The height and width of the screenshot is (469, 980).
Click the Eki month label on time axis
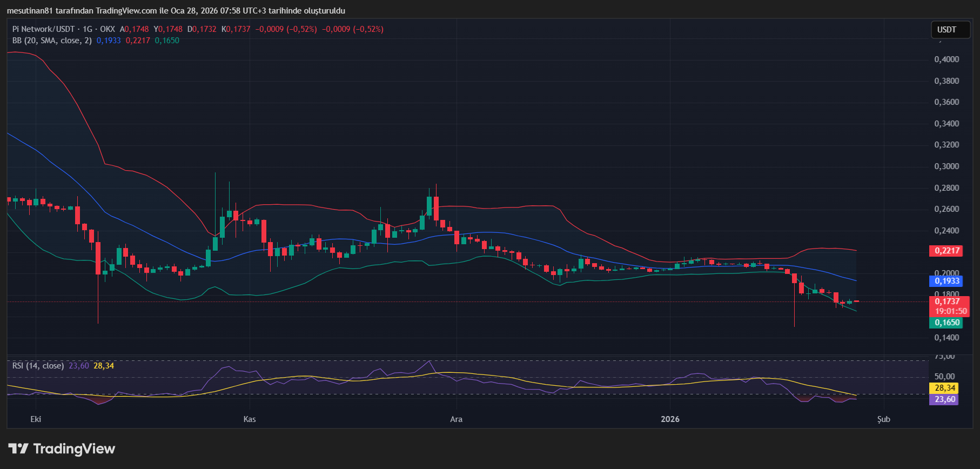[36, 419]
